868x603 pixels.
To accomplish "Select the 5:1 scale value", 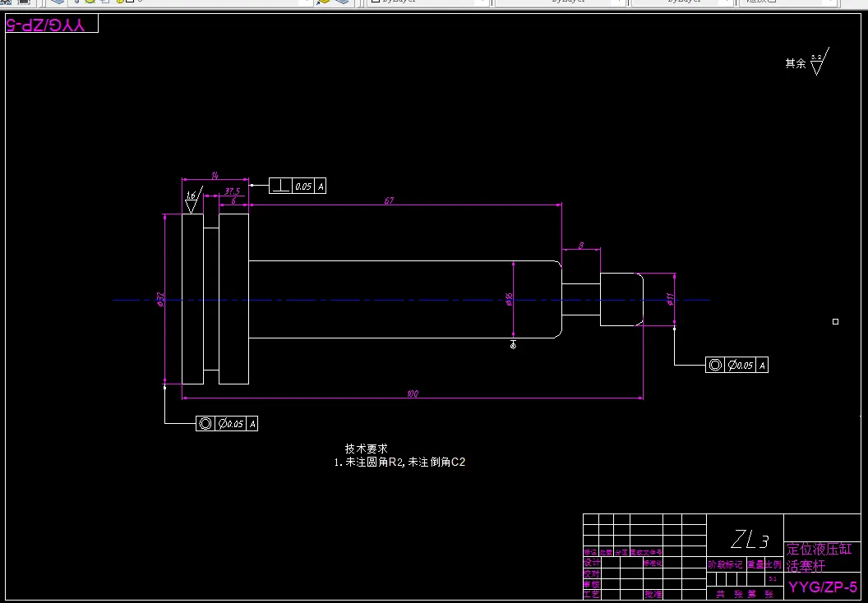I will click(773, 578).
